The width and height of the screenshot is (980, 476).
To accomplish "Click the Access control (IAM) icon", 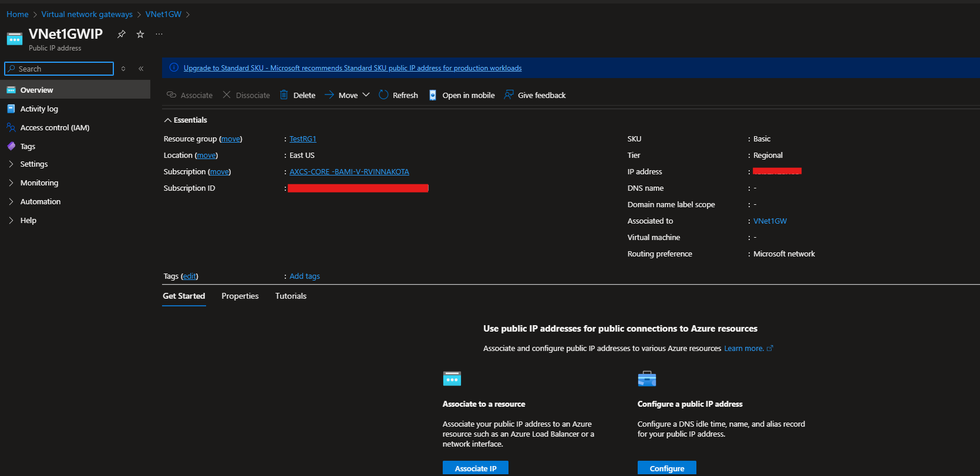I will (x=11, y=127).
